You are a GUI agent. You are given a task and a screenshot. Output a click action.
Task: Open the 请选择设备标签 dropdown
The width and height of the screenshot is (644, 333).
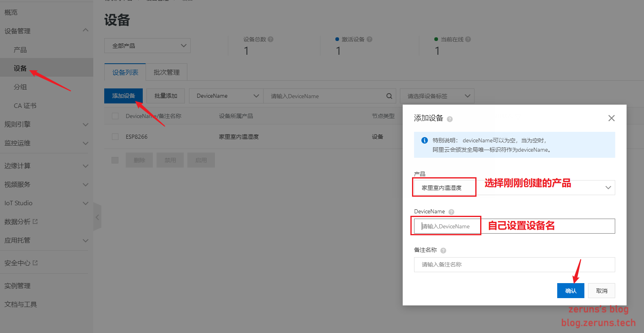(437, 96)
